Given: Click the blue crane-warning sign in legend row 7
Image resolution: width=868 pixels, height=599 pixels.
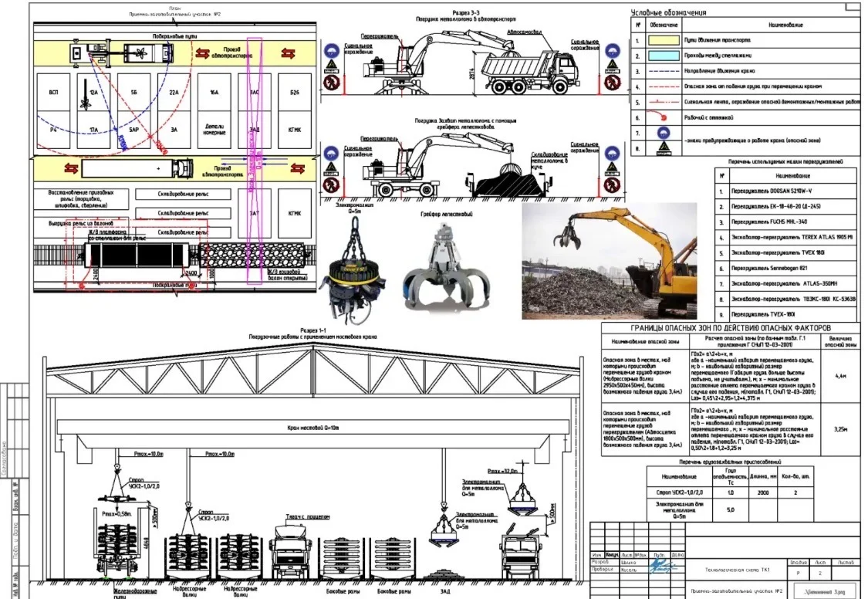Looking at the screenshot, I should (x=664, y=134).
